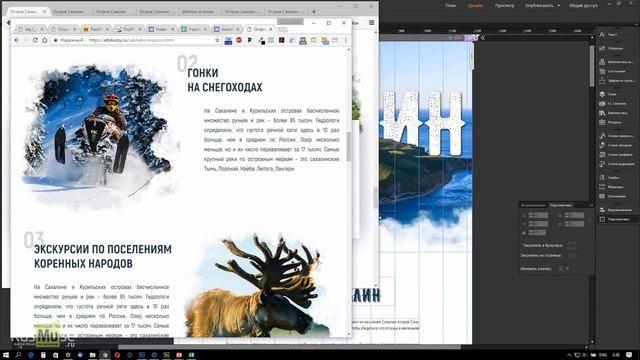Click the width field in Transform panel
640x360 pixels.
574,215
